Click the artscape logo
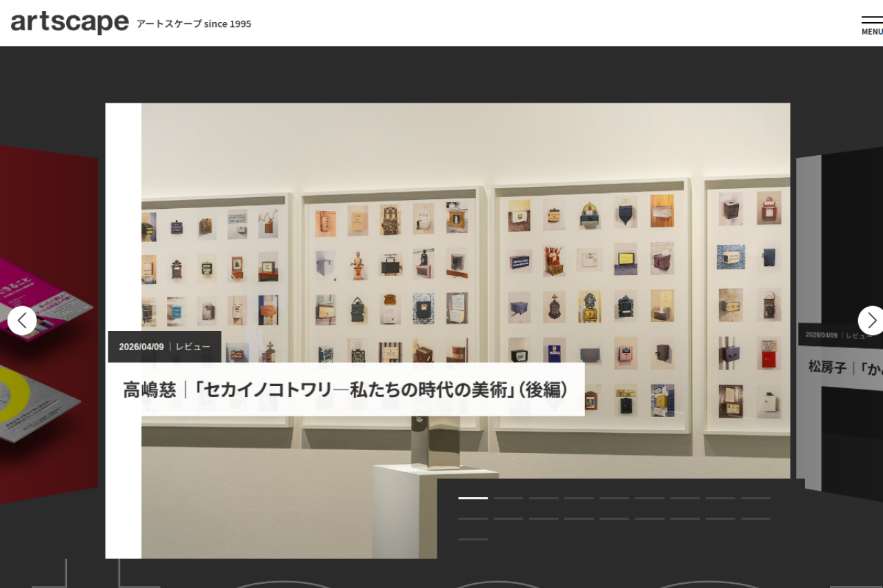Screen dimensions: 883x588 pyautogui.click(x=70, y=23)
